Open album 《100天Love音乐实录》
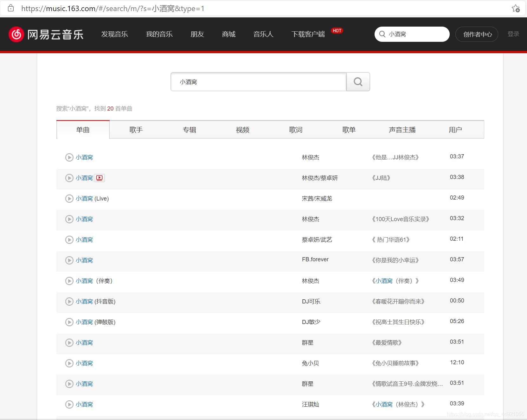Screen dimensions: 527x420 click(401, 219)
